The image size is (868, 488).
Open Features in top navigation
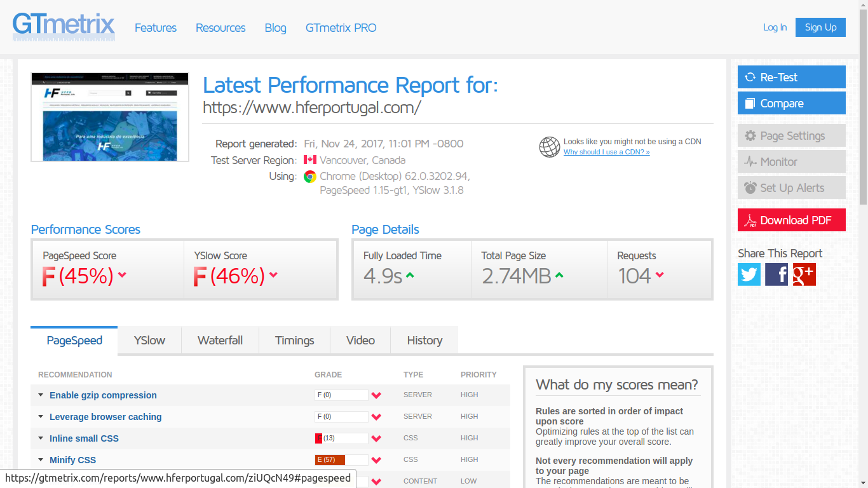tap(156, 28)
